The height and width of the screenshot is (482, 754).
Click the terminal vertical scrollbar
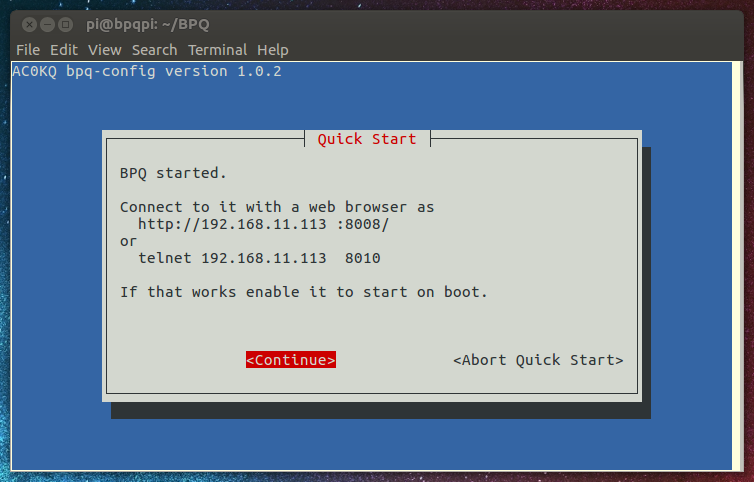(738, 266)
